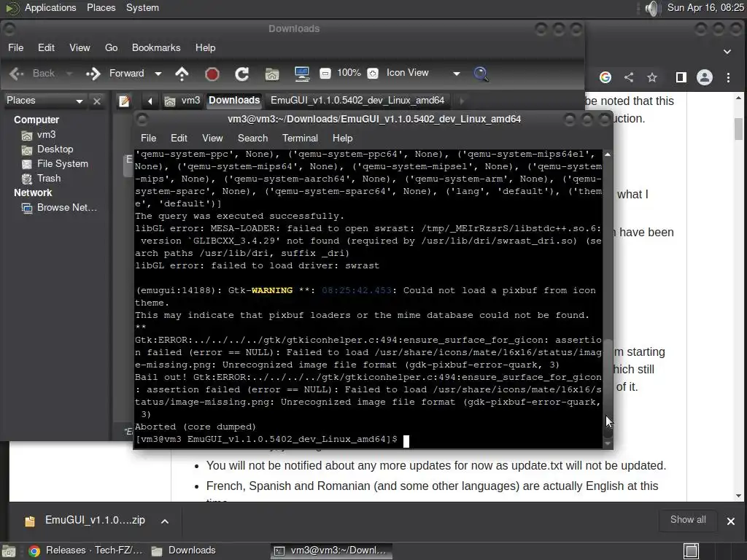Close the downloads bar
Screen dimensions: 747x560
(731, 521)
